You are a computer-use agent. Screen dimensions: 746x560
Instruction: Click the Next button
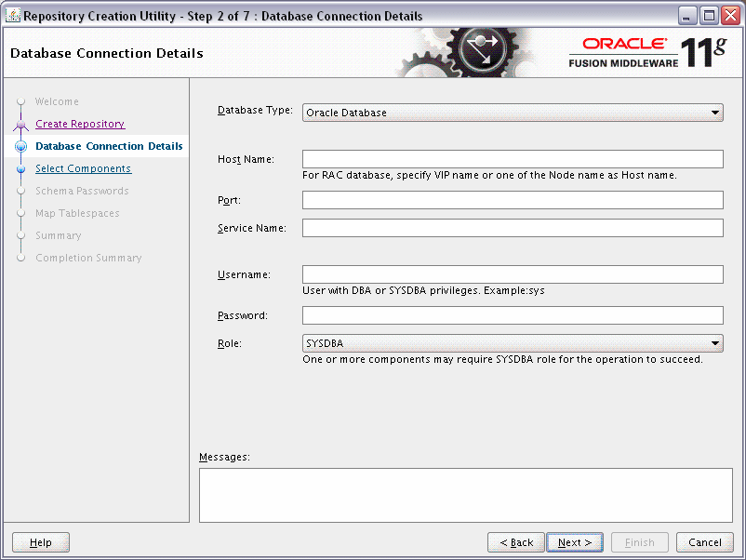point(574,542)
